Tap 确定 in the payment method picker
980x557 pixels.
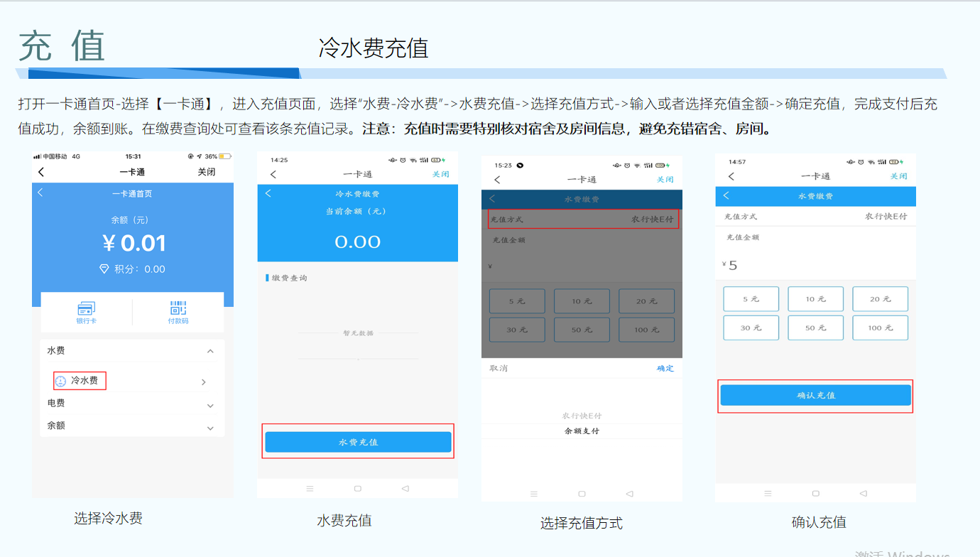pyautogui.click(x=665, y=368)
